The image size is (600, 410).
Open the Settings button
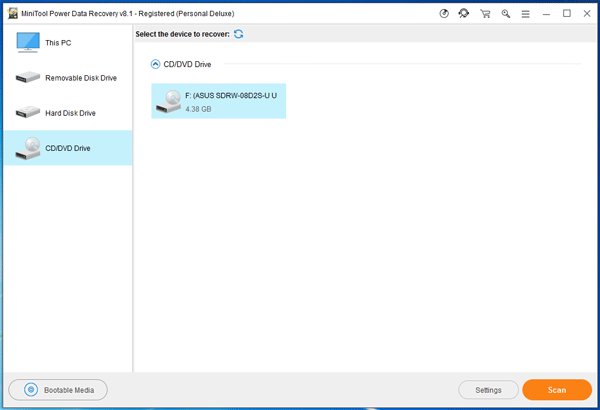[488, 390]
